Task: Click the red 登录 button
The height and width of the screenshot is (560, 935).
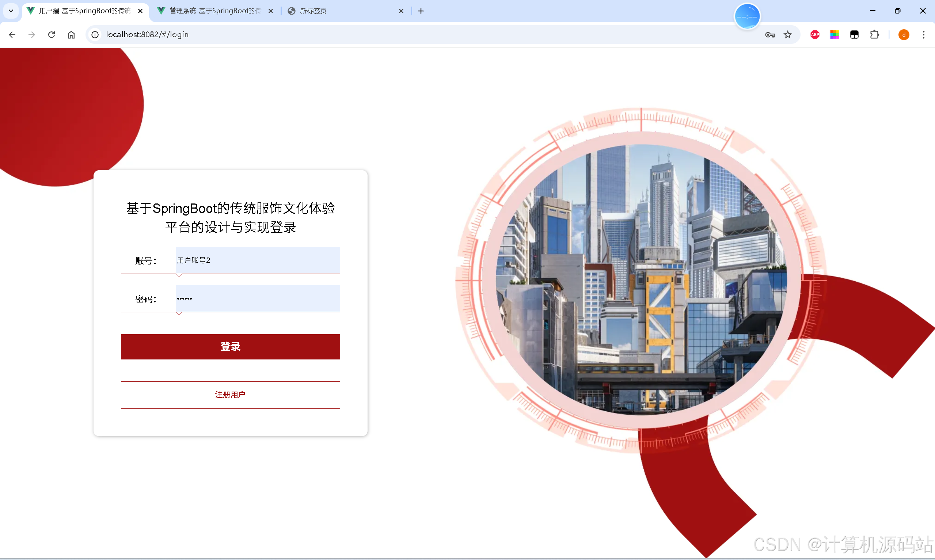Action: point(230,346)
